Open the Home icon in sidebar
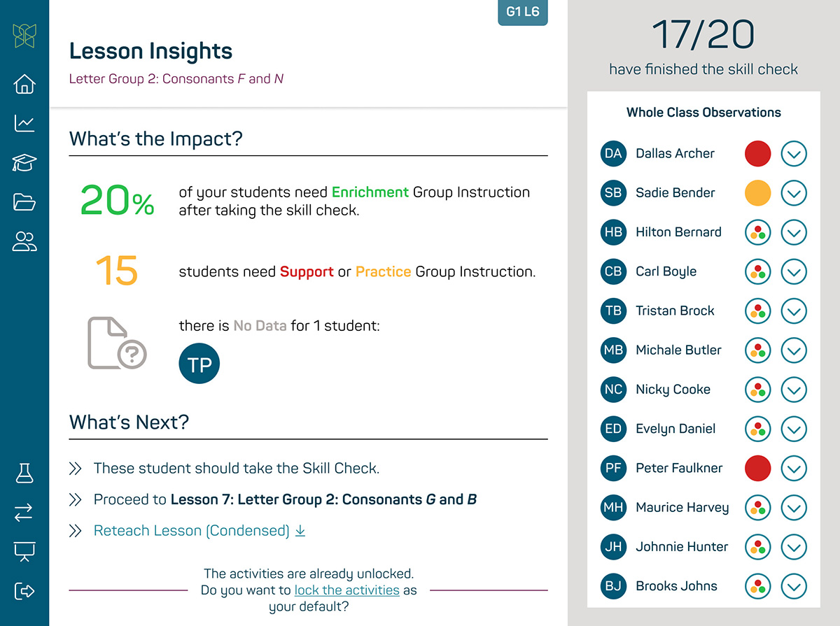This screenshot has width=840, height=626. coord(24,85)
